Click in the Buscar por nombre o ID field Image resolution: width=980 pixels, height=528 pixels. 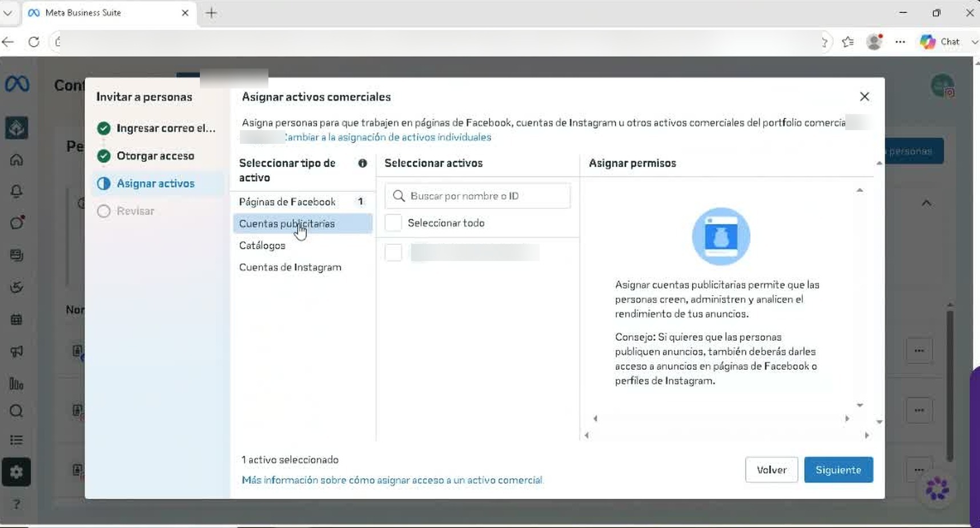477,196
